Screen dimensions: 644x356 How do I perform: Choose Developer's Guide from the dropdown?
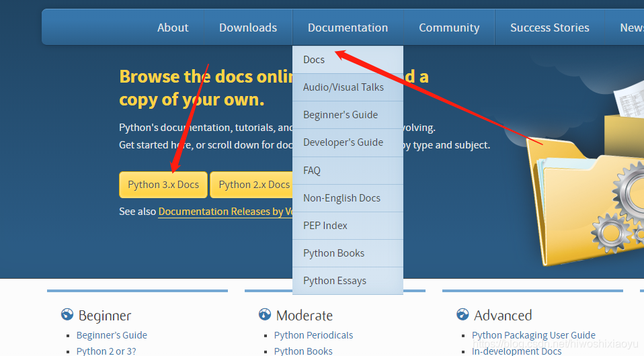tap(348, 142)
